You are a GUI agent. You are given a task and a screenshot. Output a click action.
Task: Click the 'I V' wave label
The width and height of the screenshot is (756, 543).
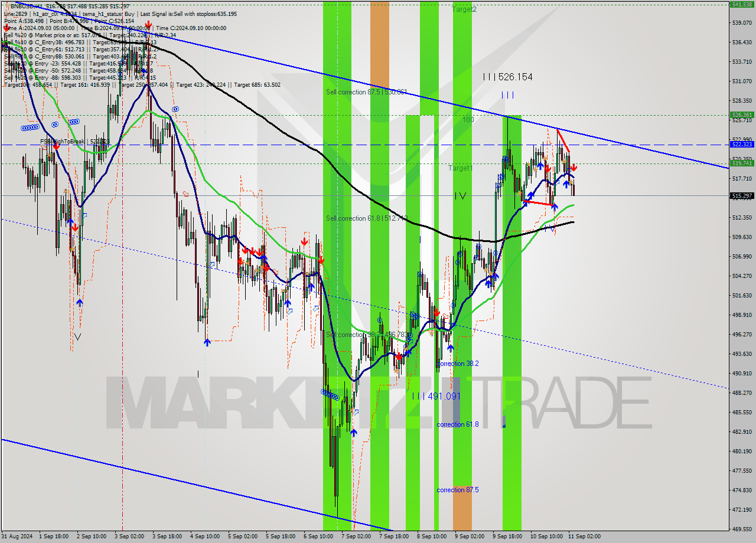(461, 196)
